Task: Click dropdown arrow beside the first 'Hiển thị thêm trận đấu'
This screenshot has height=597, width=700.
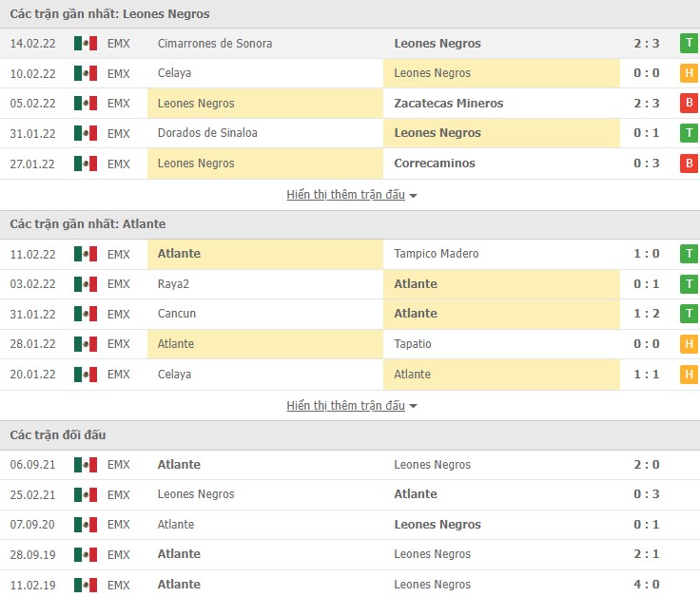Action: coord(414,196)
